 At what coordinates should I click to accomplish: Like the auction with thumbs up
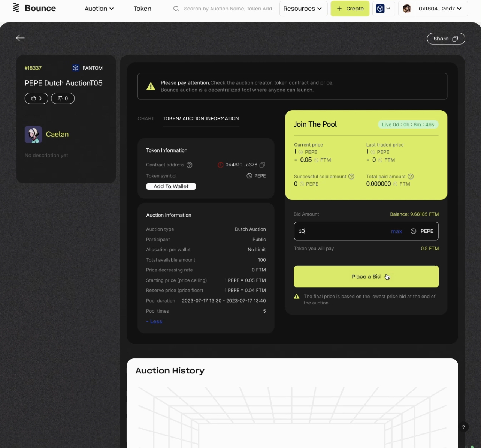click(x=36, y=98)
